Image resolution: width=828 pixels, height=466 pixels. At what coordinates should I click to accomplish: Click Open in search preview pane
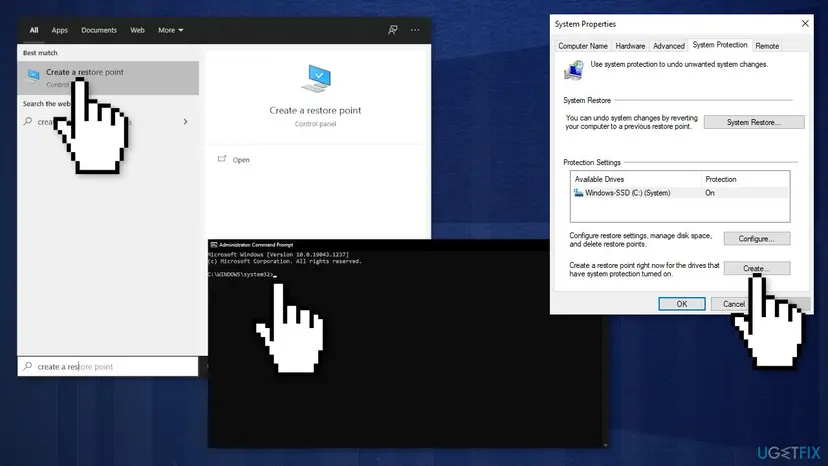[241, 160]
